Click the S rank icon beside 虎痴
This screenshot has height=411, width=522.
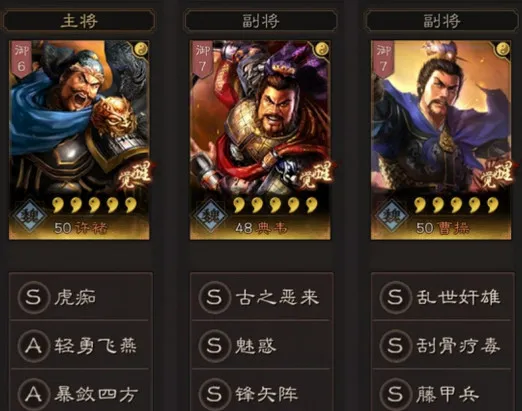click(33, 297)
